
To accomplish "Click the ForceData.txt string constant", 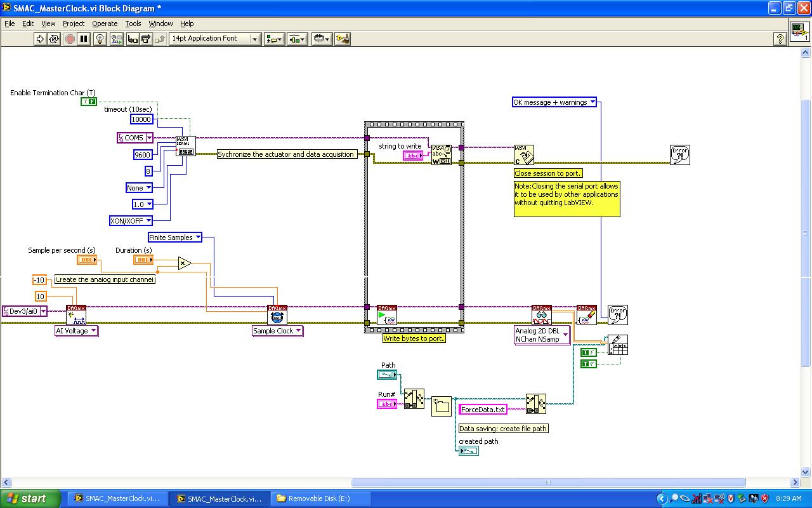I will (483, 410).
